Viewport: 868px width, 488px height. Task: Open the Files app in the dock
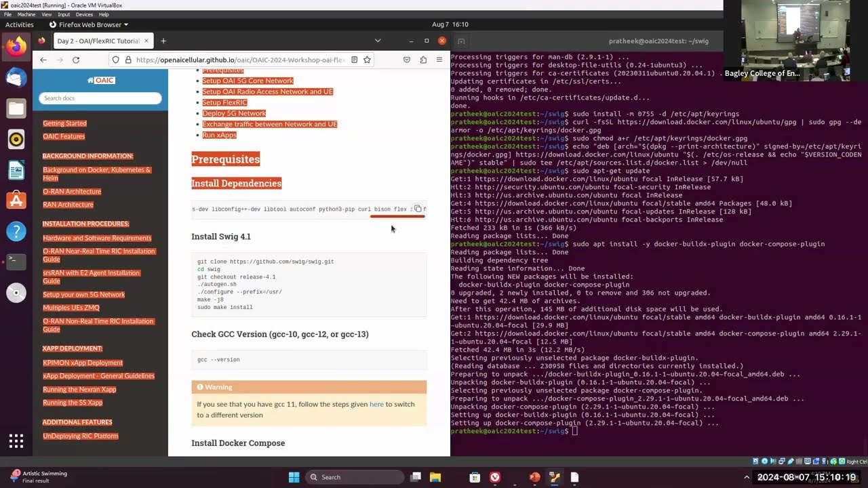tap(16, 108)
